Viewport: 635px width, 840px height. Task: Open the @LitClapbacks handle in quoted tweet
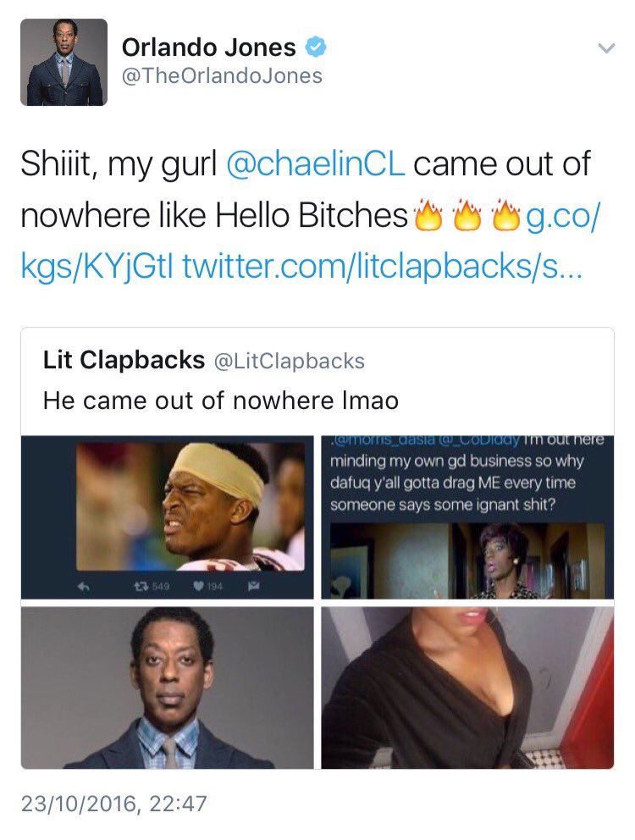(x=290, y=361)
